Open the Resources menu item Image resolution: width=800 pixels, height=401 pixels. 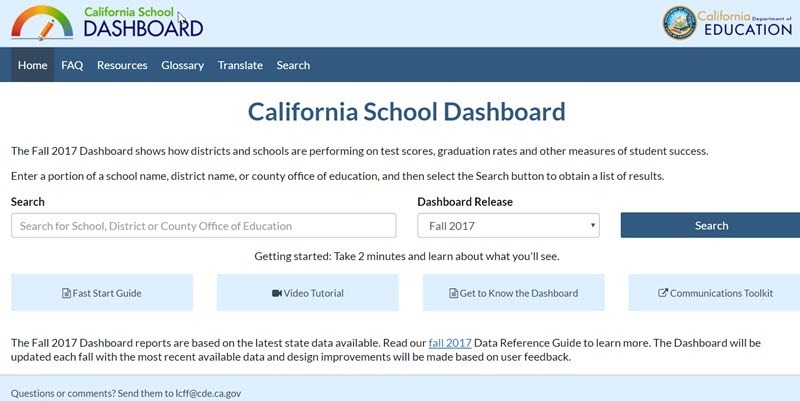tap(122, 65)
